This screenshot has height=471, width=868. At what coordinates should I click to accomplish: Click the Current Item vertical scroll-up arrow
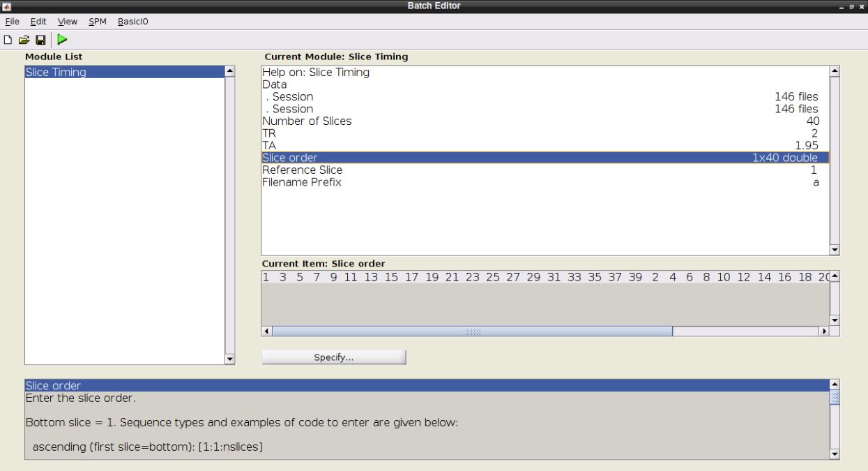tap(835, 277)
